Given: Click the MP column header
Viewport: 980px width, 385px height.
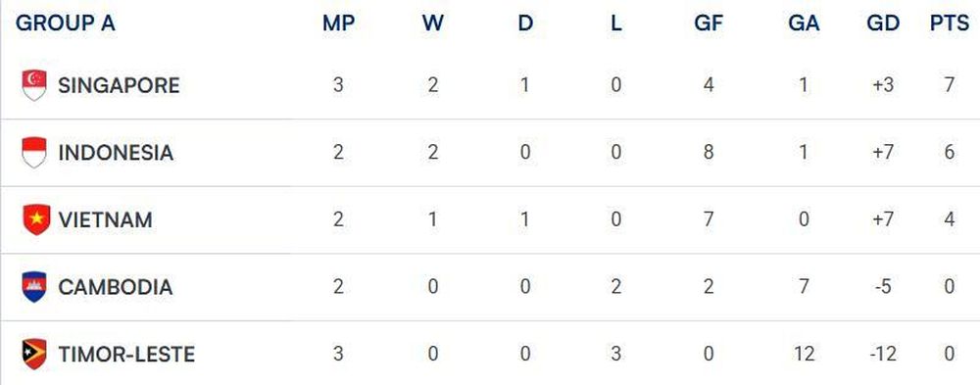Looking at the screenshot, I should (x=339, y=24).
